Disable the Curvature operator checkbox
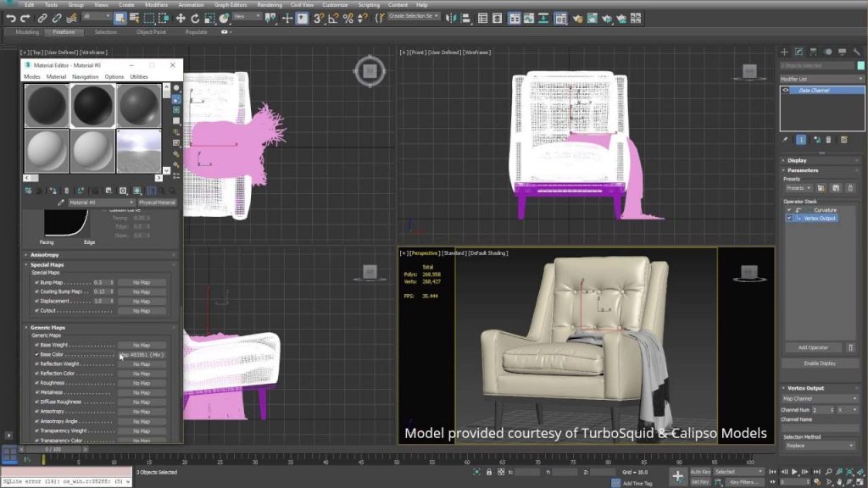 pyautogui.click(x=789, y=209)
